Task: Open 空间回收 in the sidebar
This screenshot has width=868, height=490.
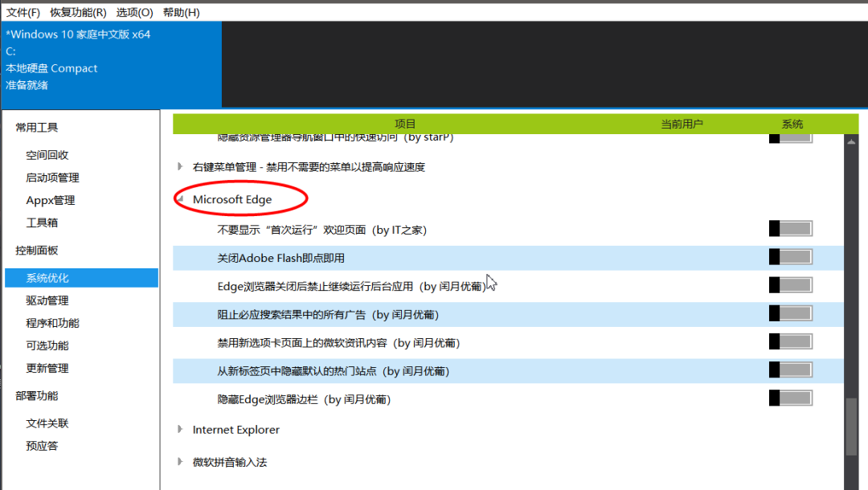Action: 47,155
